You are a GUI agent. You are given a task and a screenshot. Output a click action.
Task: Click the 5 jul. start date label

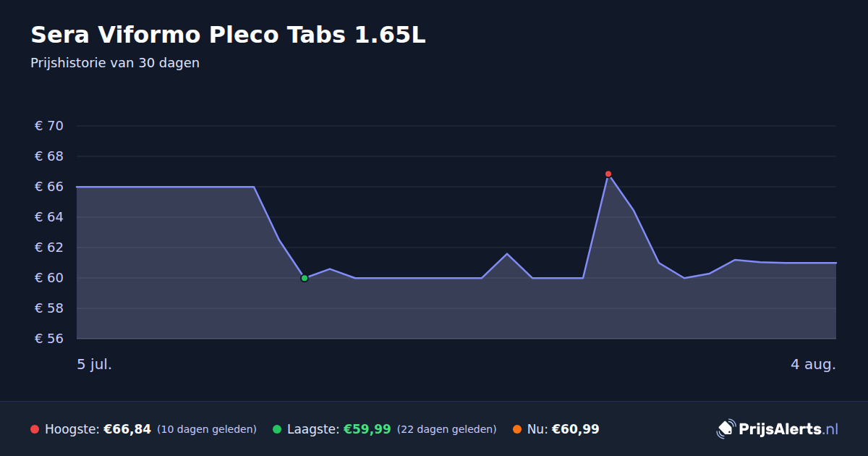click(x=95, y=364)
